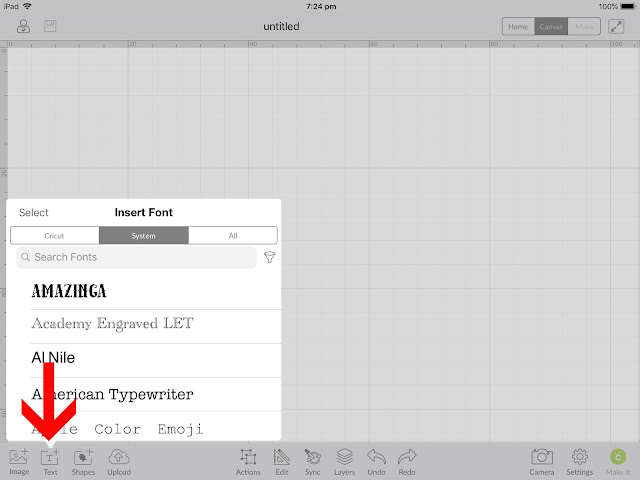Tap the Sync colors icon
Viewport: 640px width, 480px height.
pyautogui.click(x=313, y=462)
